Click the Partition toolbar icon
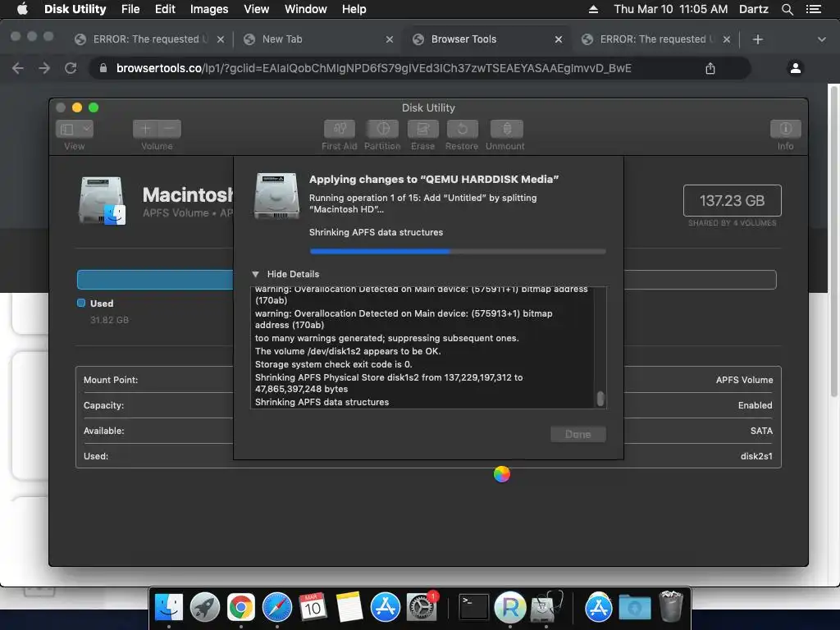 [382, 129]
